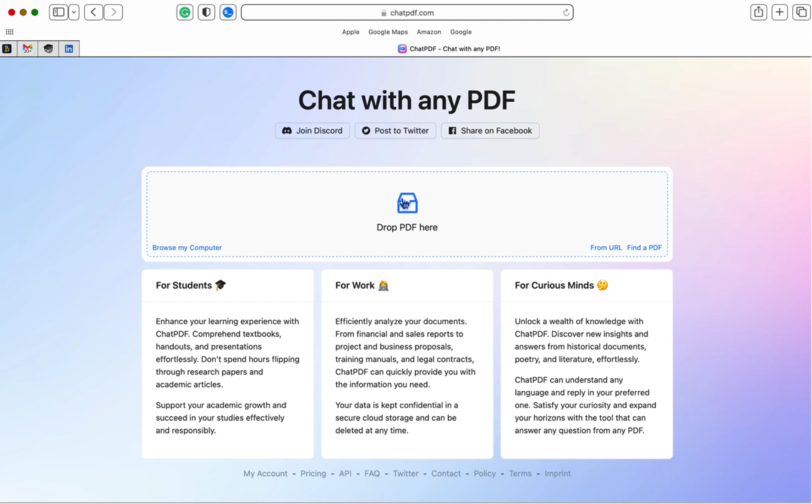
Task: Open the Amazon favorites link
Action: [x=428, y=32]
